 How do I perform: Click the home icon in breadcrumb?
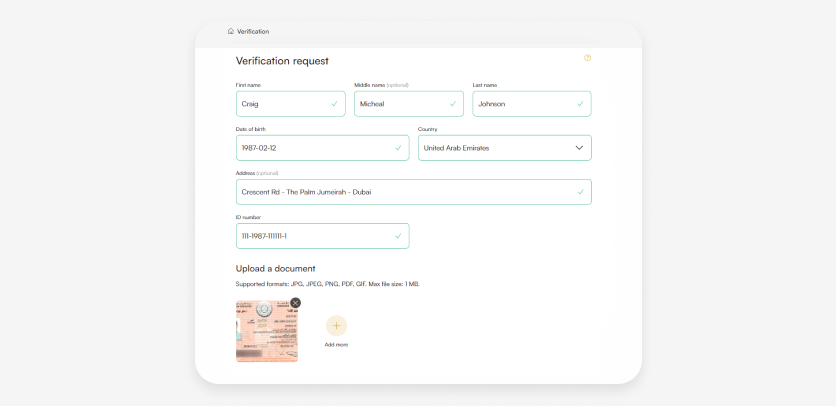(x=231, y=31)
